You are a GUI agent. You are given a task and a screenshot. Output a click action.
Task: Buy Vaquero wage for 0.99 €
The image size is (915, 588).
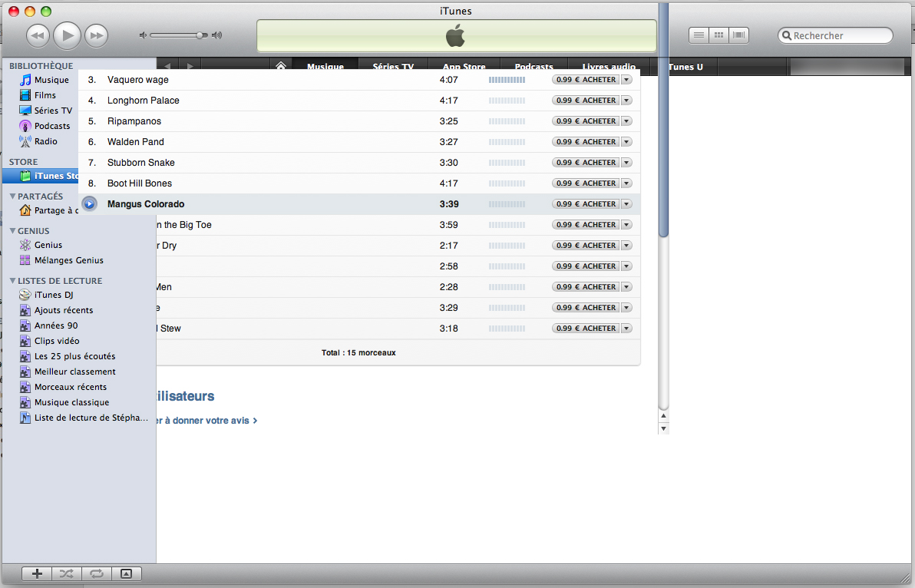pyautogui.click(x=586, y=80)
